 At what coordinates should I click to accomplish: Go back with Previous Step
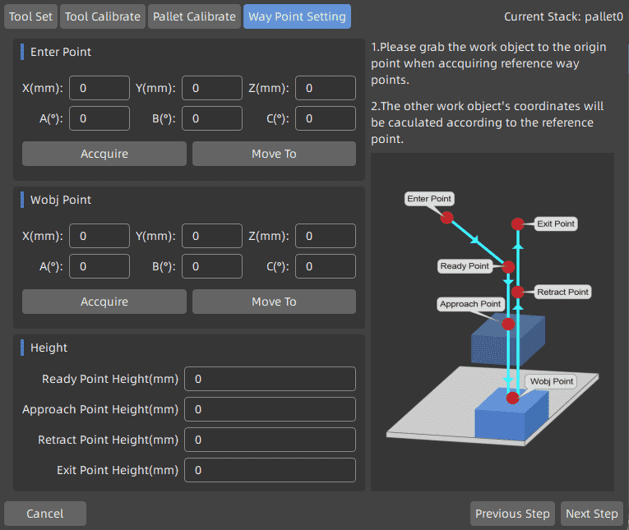point(512,514)
